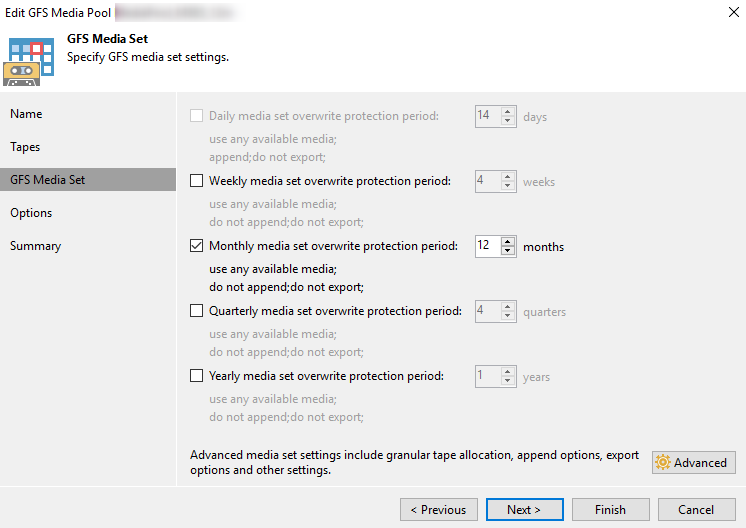Go to the Name step
This screenshot has height=528, width=746.
coord(27,114)
